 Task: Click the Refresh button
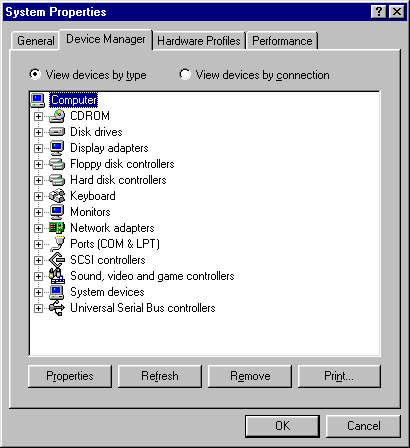pos(160,376)
